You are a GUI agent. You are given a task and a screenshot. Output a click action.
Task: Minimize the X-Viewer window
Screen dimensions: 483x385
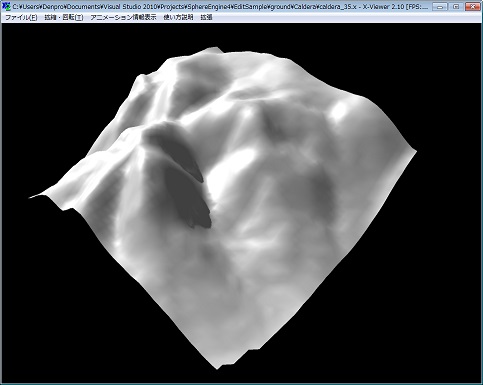point(439,6)
